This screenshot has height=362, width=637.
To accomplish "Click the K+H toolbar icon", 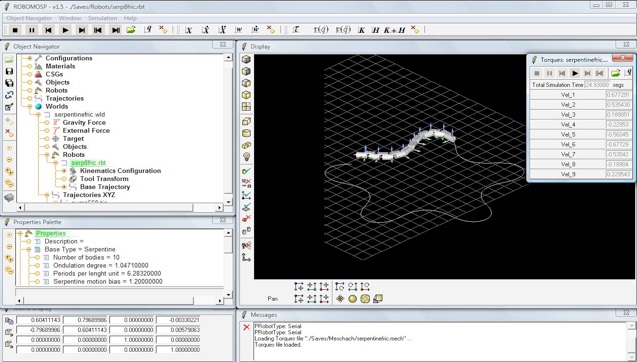I will (x=394, y=30).
